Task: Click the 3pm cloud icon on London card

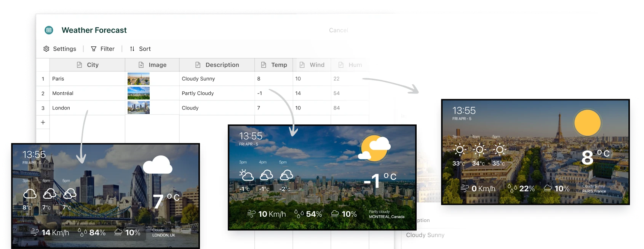Action: click(30, 194)
